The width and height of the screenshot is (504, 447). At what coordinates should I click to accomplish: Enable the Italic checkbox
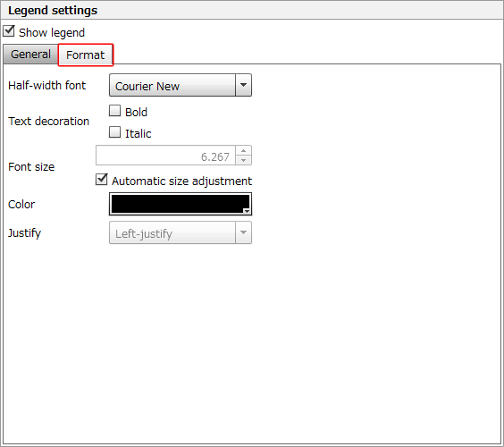114,132
